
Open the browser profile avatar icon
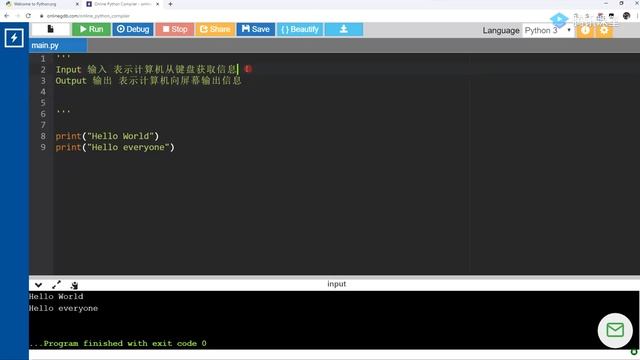(627, 16)
